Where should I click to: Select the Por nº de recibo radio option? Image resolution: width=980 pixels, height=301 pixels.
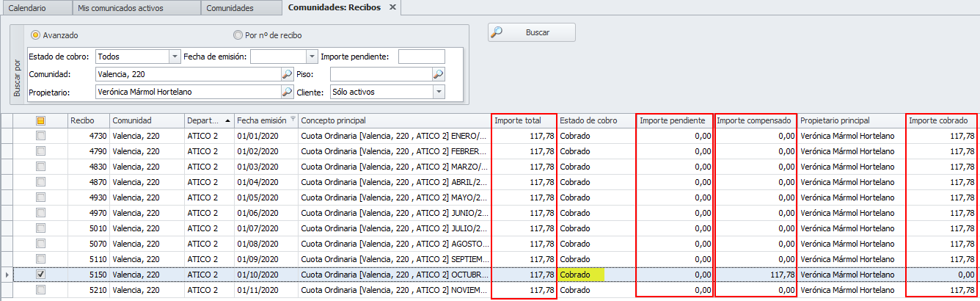point(238,35)
